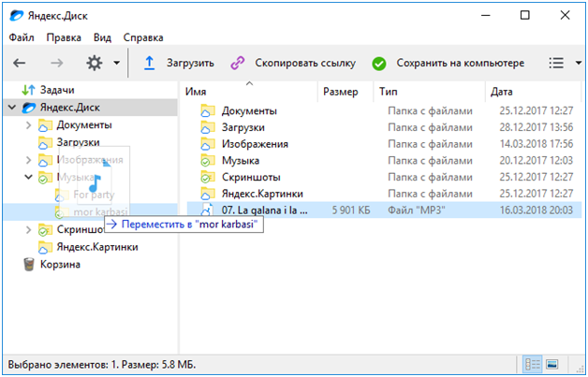Expand Изображения in the sidebar tree
Screen dimensions: 588x377
coord(28,160)
